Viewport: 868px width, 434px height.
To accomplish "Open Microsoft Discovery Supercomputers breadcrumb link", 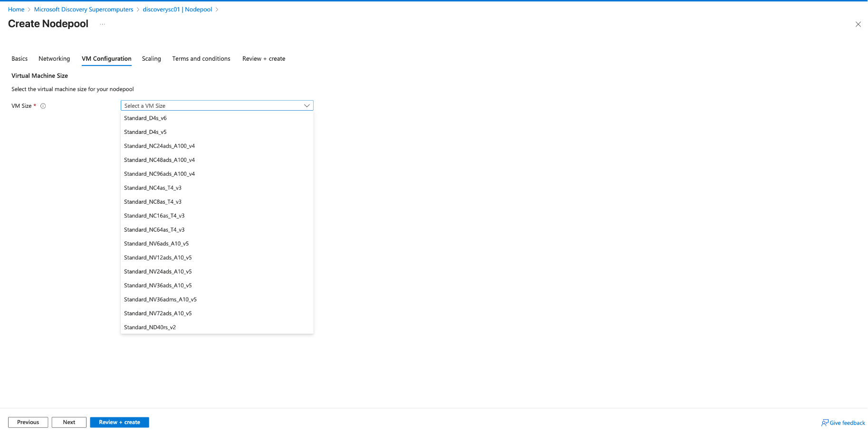I will 84,9.
